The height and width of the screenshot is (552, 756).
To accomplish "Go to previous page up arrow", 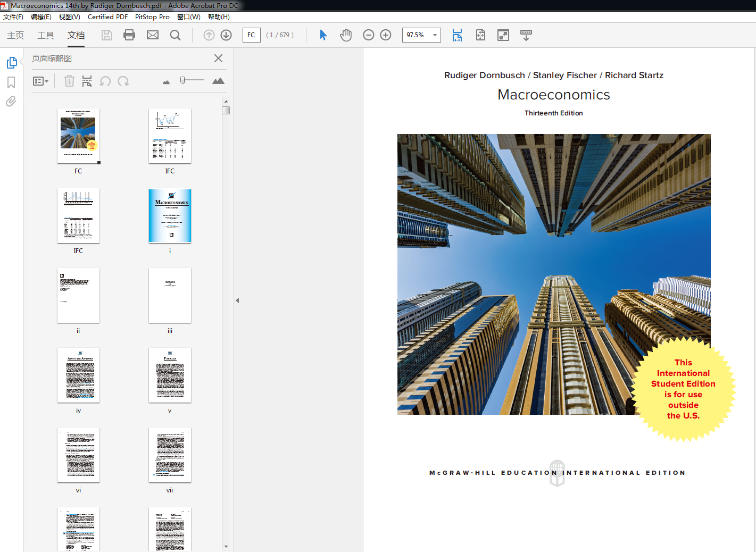I will pyautogui.click(x=209, y=35).
